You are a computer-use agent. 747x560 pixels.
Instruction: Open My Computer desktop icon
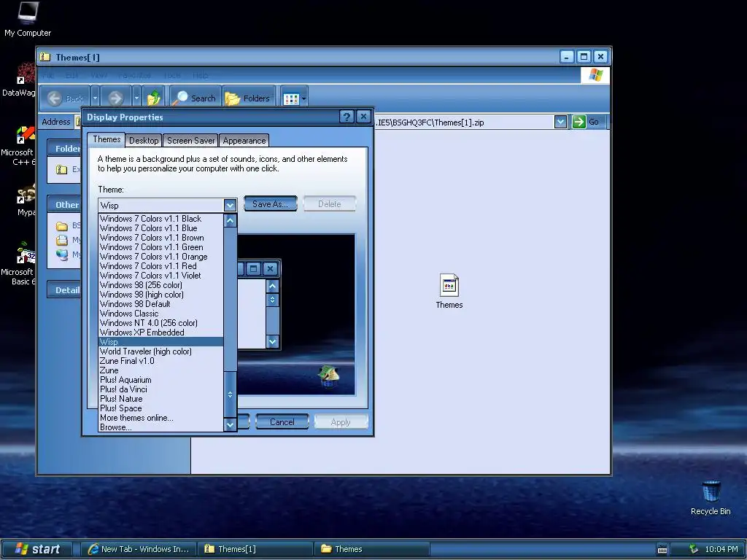(x=28, y=19)
